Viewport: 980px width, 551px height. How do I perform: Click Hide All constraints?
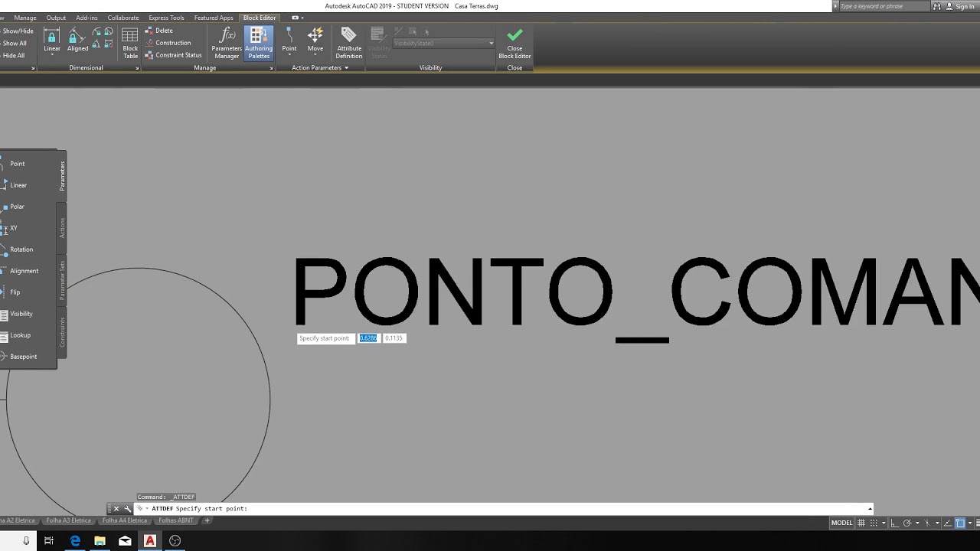click(x=13, y=56)
